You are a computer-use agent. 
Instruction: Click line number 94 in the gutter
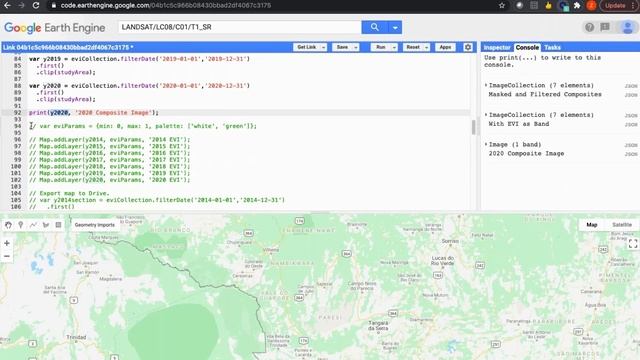17,126
